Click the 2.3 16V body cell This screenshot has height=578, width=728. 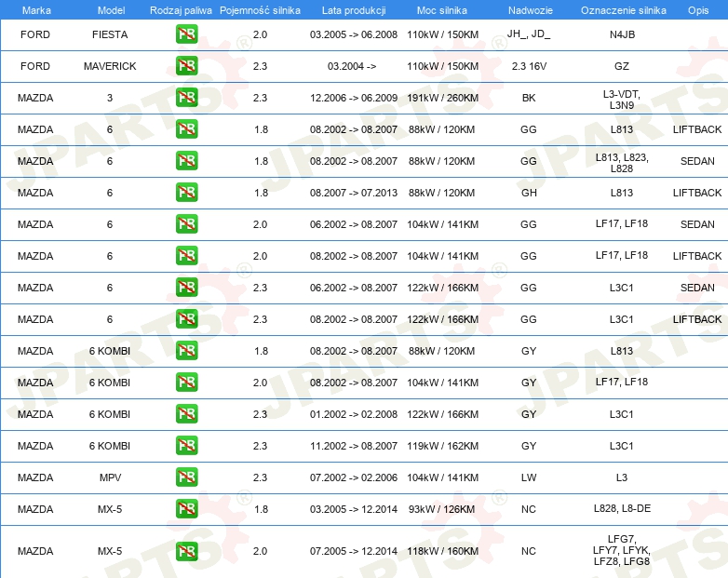tap(530, 66)
